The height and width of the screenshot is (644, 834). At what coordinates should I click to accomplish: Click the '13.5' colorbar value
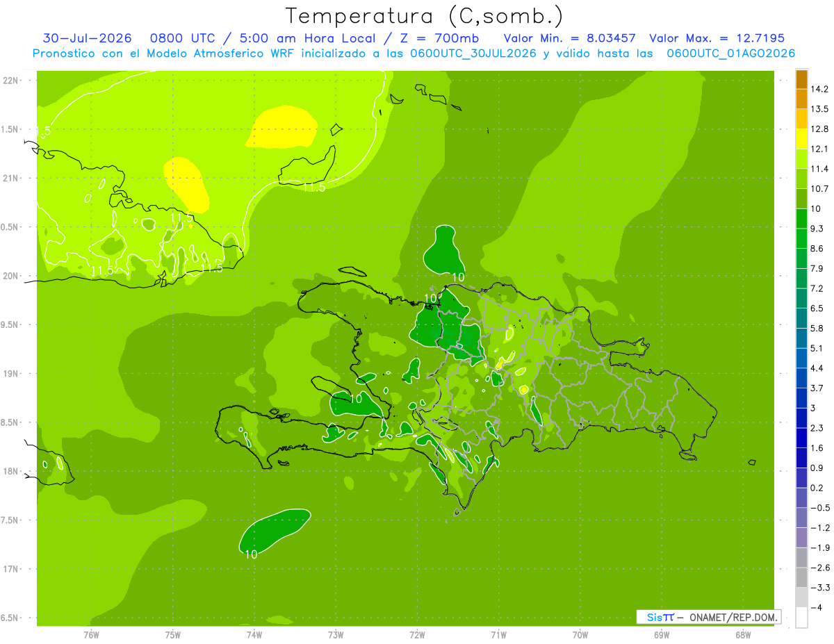[819, 109]
